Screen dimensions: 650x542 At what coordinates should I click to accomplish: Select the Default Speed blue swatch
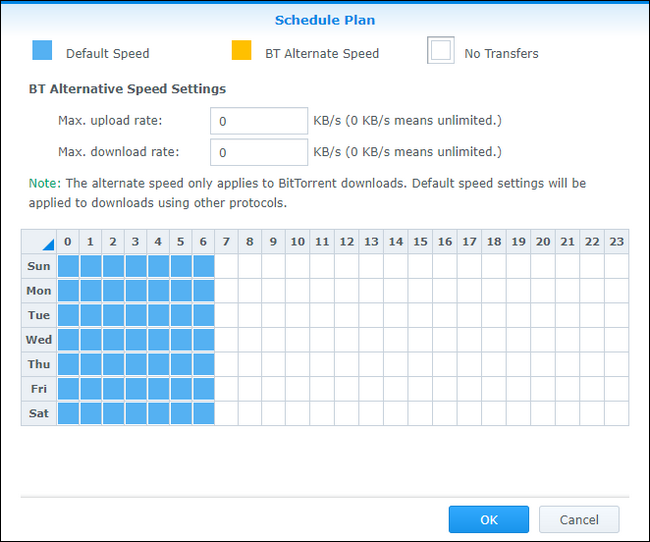click(x=41, y=51)
